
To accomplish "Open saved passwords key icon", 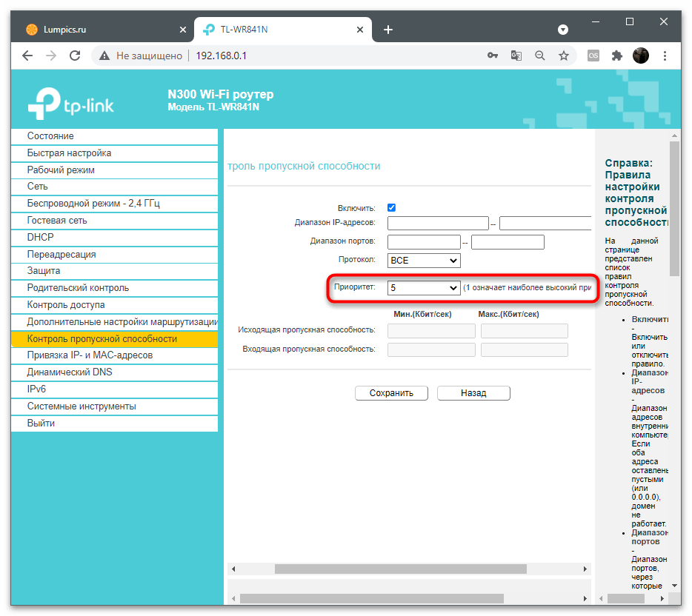I will click(493, 56).
